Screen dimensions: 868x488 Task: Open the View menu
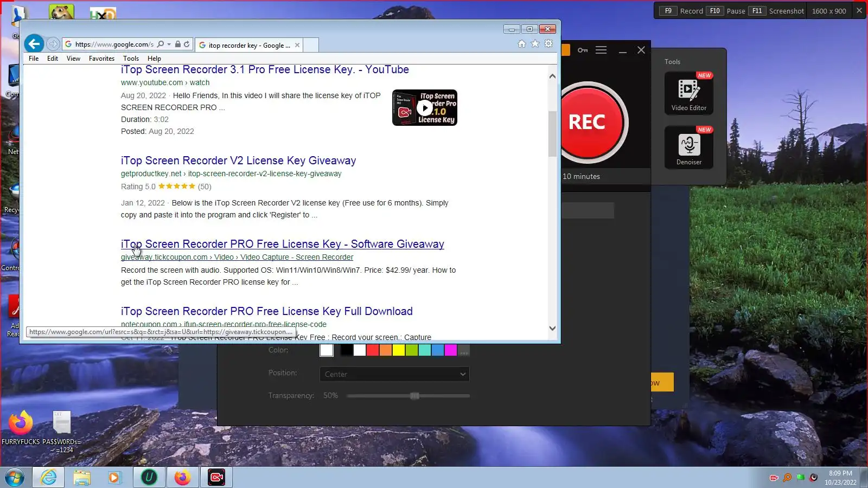pos(73,59)
